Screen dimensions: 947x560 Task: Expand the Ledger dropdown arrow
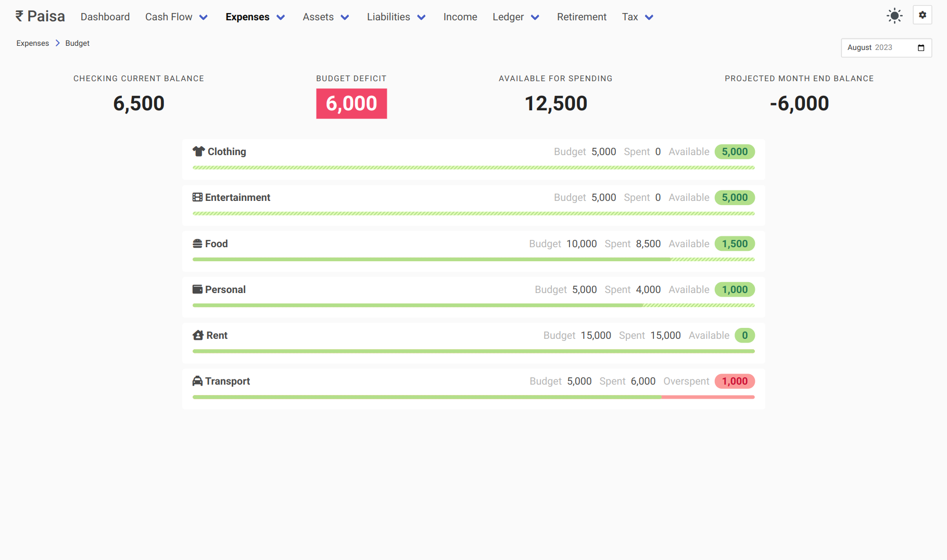[x=535, y=17]
